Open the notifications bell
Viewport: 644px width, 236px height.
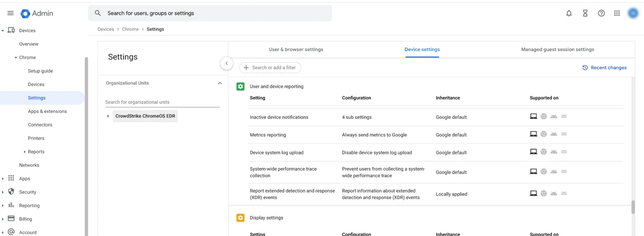click(x=569, y=13)
